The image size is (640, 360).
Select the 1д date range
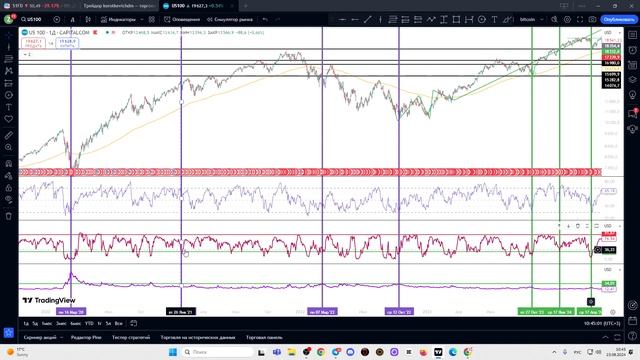(26, 323)
